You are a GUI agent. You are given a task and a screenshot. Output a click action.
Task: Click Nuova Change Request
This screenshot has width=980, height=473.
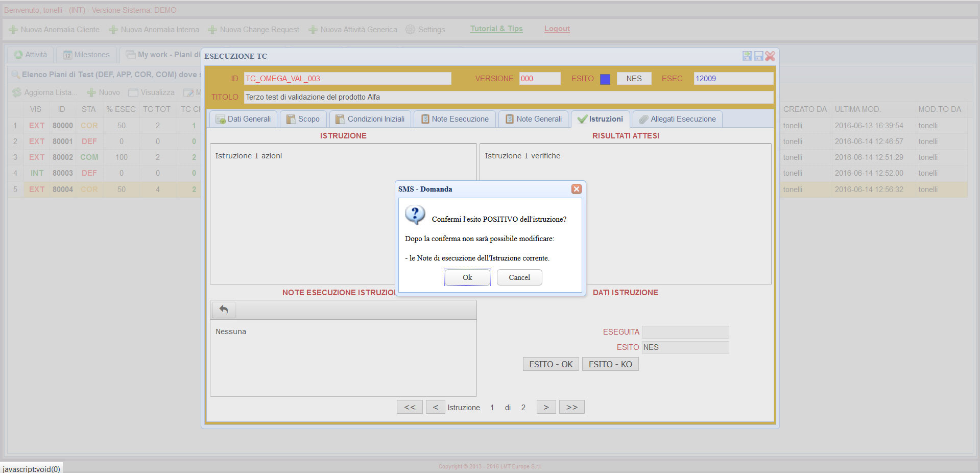(254, 30)
